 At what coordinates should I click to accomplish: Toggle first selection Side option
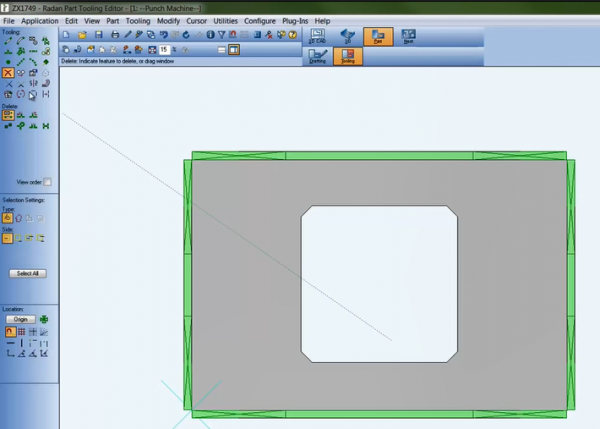(8, 238)
